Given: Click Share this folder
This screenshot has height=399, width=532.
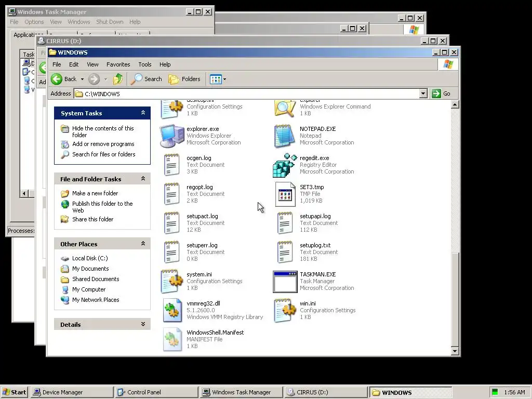Looking at the screenshot, I should pyautogui.click(x=87, y=219).
